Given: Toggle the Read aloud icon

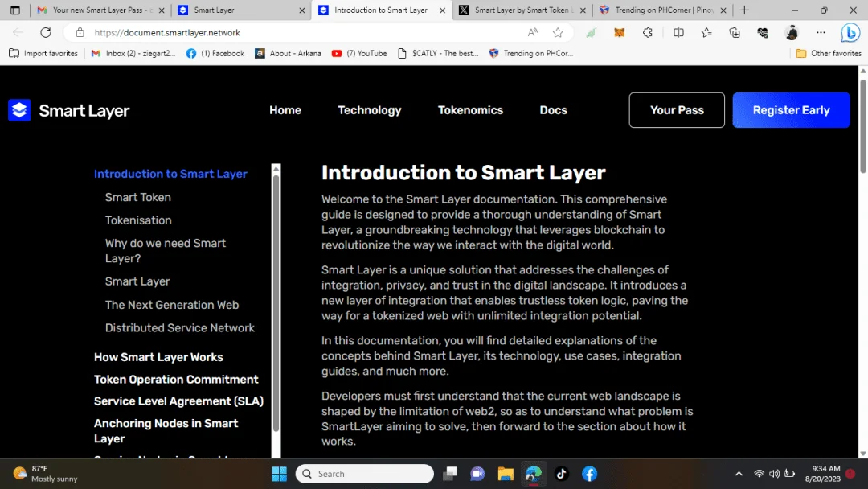Looking at the screenshot, I should pos(533,33).
